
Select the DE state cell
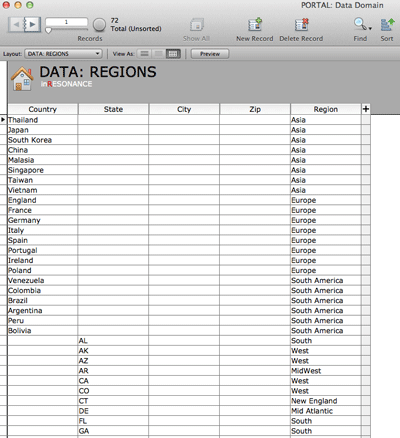[x=113, y=411]
